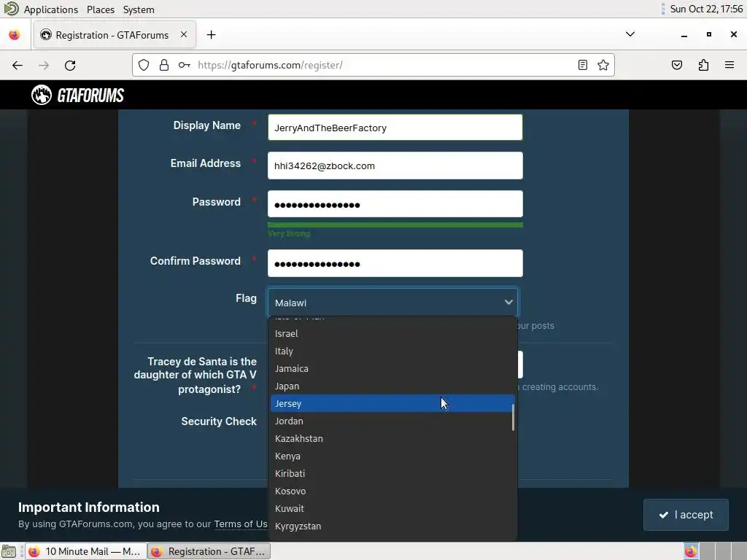Select Israel from the flag list
747x560 pixels.
[x=392, y=334]
